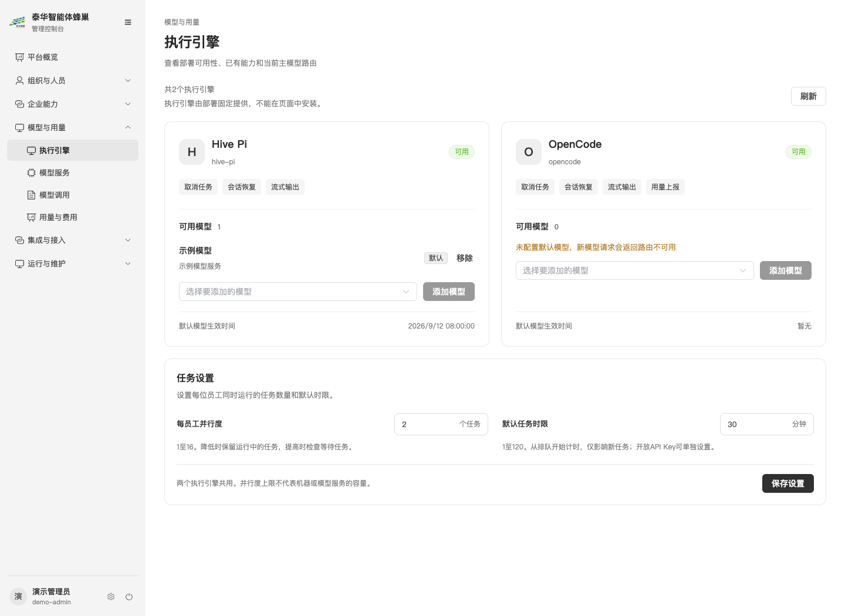Click the 模型与用量 breadcrumb text
Image resolution: width=845 pixels, height=616 pixels.
coord(182,22)
